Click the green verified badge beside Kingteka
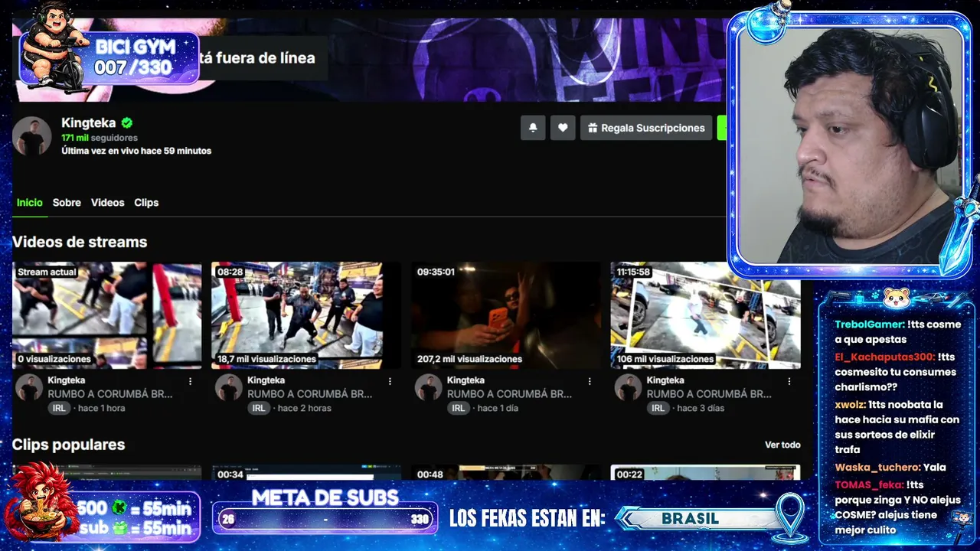 [127, 122]
